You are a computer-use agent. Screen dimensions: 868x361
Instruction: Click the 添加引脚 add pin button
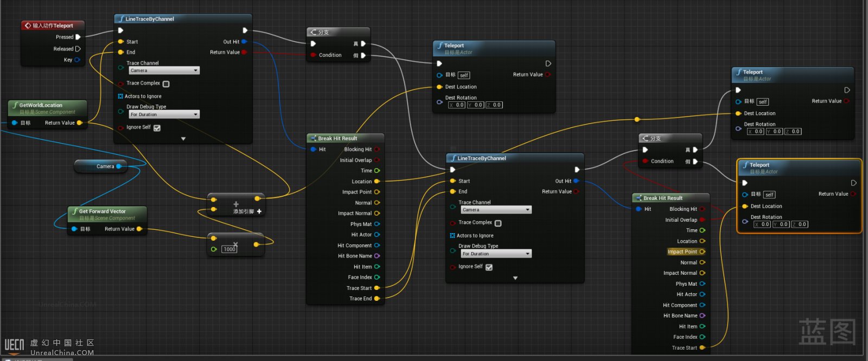coord(247,211)
